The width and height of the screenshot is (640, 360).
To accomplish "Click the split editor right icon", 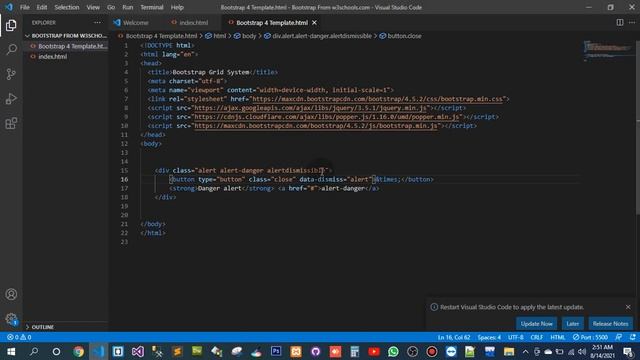I will tap(620, 22).
